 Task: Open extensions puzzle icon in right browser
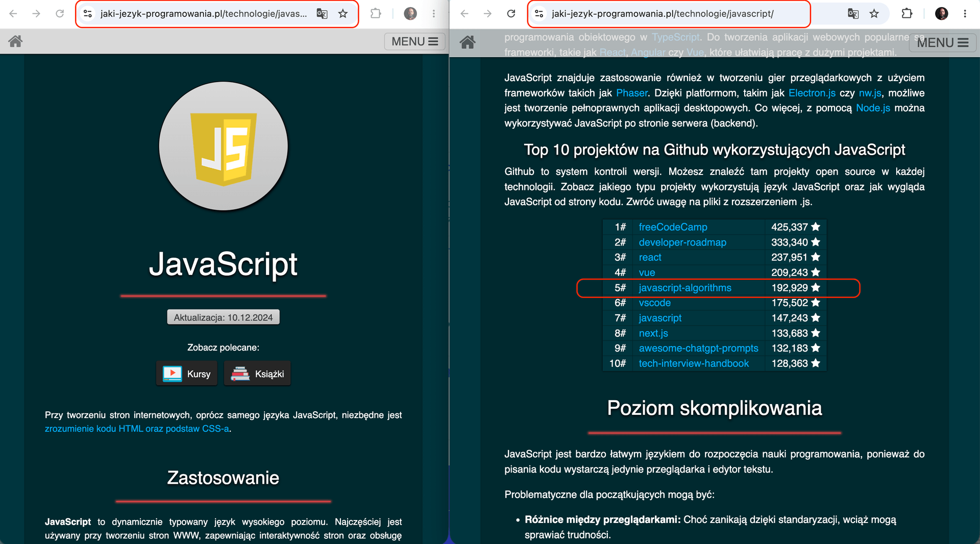point(907,14)
